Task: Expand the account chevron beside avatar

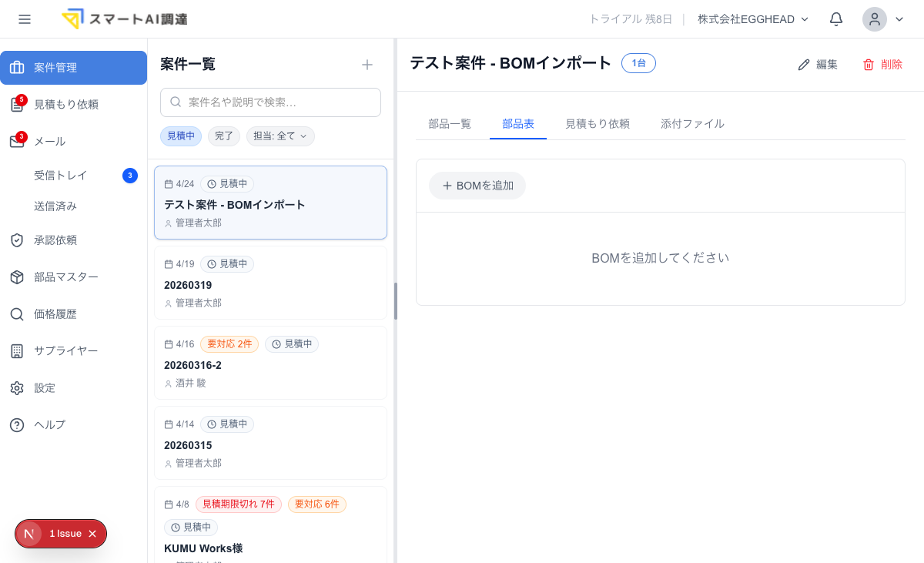Action: tap(899, 19)
